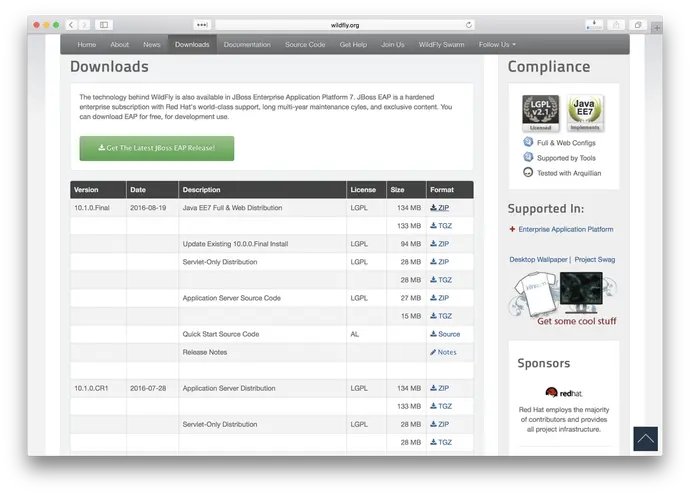
Task: Download 133 MB TGZ of 10.1.0.Final
Action: (x=441, y=226)
